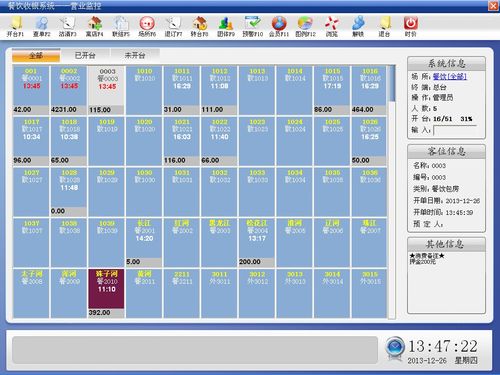500x375 pixels.
Task: Click the 类别 餐饮包房 entry
Action: [436, 189]
